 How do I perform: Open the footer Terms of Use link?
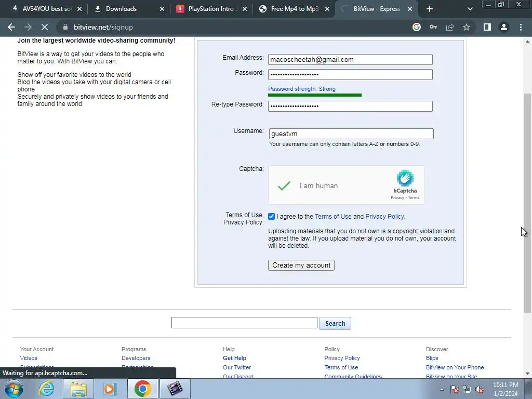341,367
